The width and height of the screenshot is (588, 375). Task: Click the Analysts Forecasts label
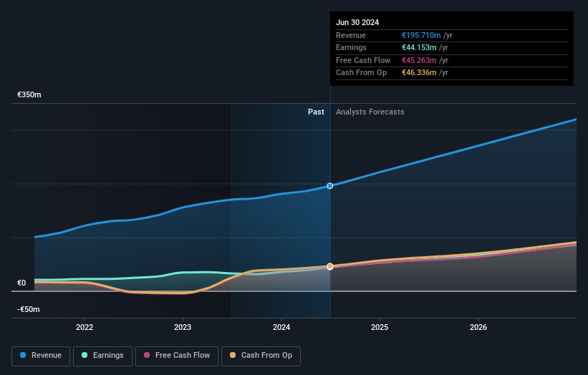pos(370,112)
